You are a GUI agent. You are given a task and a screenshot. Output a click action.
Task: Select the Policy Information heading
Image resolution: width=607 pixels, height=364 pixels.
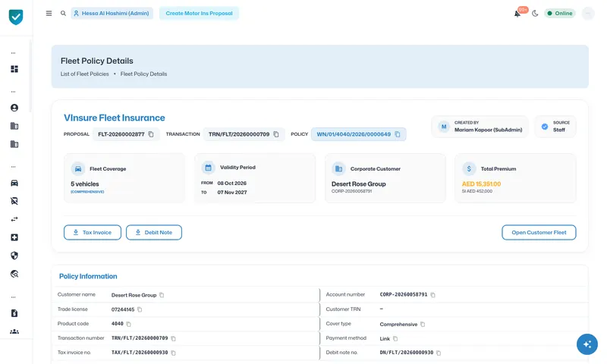pyautogui.click(x=88, y=276)
